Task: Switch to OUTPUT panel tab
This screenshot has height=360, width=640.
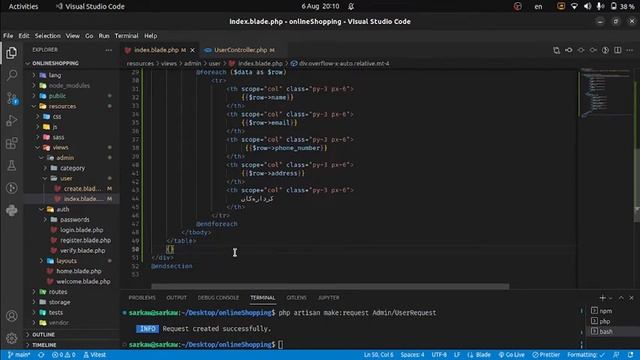Action: pos(176,298)
